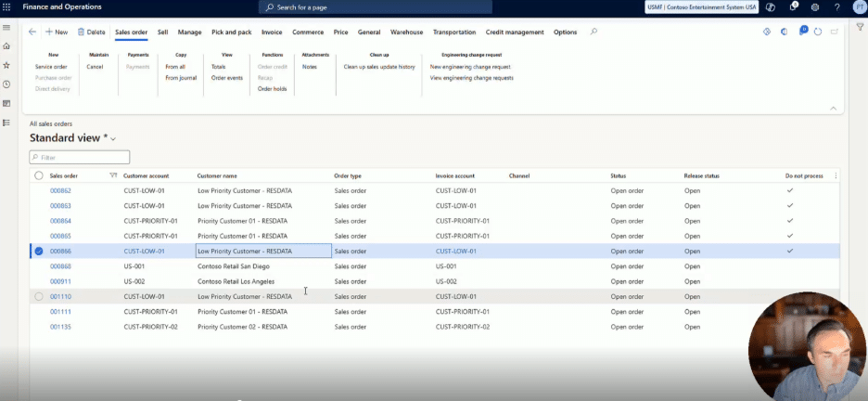
Task: Click Service order in New group
Action: point(51,67)
